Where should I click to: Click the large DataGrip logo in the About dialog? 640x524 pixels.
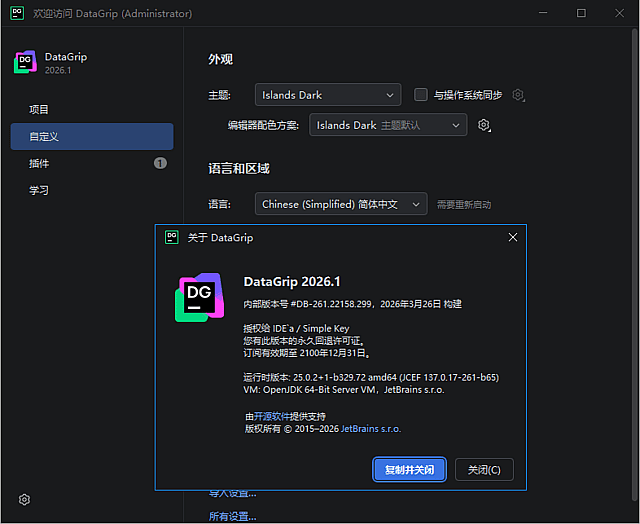[x=199, y=298]
